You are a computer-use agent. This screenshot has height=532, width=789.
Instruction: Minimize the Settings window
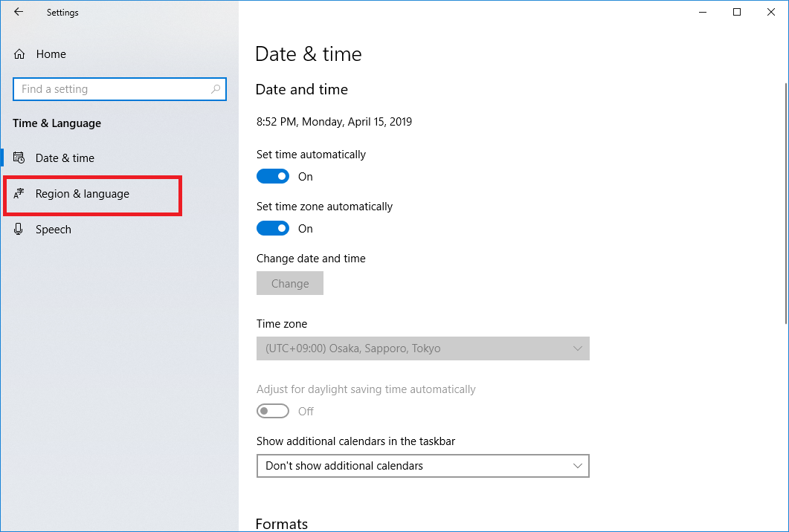(x=703, y=12)
